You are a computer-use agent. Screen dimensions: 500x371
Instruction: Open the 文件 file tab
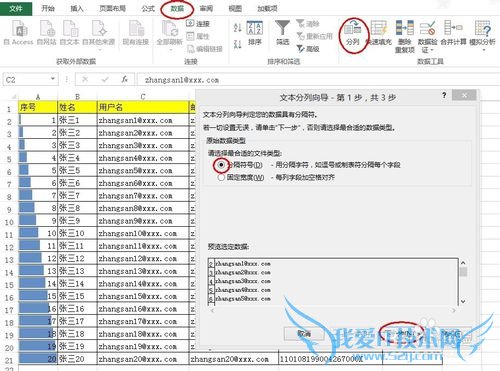[x=16, y=8]
